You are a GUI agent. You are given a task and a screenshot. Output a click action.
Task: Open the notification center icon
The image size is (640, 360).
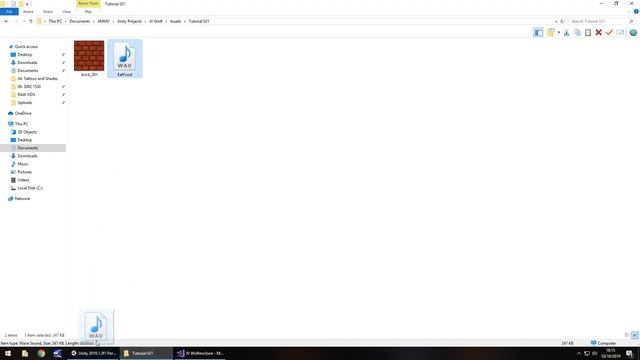pyautogui.click(x=629, y=353)
